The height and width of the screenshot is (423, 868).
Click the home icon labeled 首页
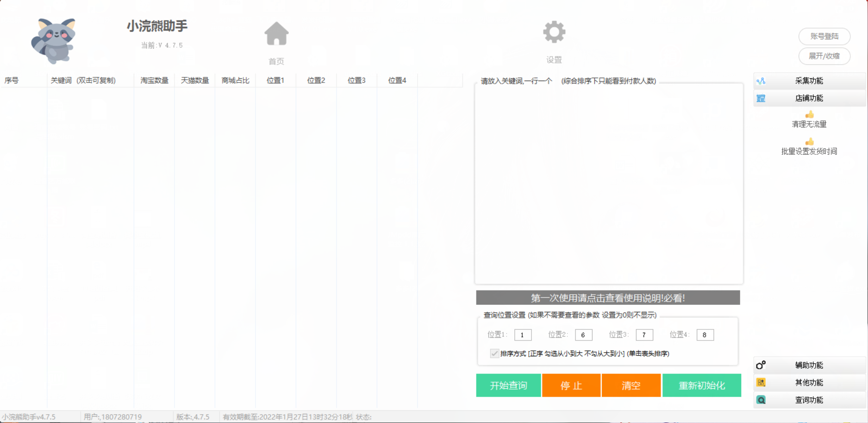coord(276,34)
